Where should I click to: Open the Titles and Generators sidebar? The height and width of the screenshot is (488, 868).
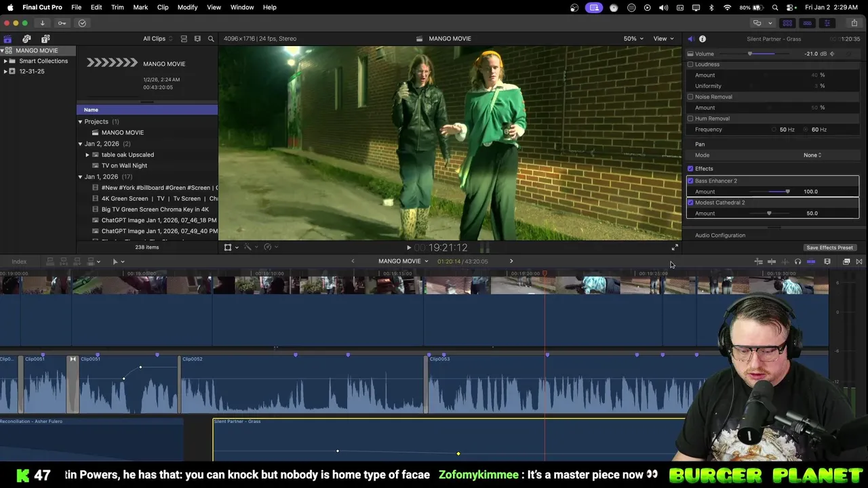[x=45, y=39]
